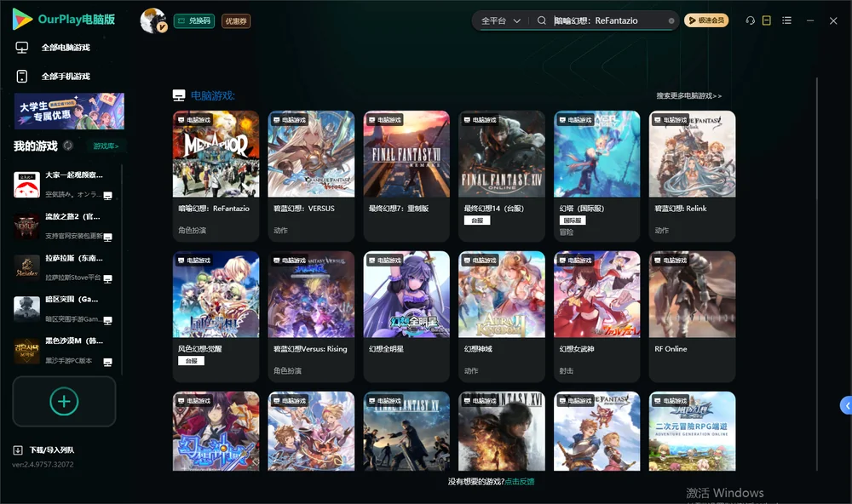Open the Aura Kingdom 幻想神域 cover
852x504 pixels.
click(502, 295)
